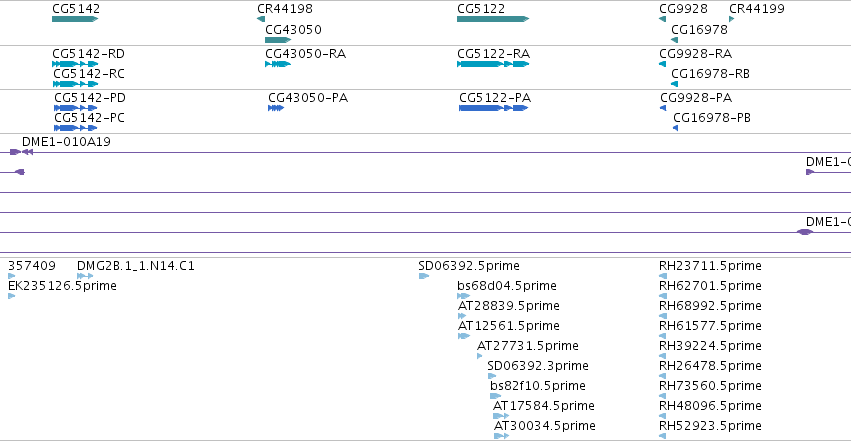The width and height of the screenshot is (851, 441).
Task: Click the CG16978-RB transcript arrow
Action: point(675,84)
